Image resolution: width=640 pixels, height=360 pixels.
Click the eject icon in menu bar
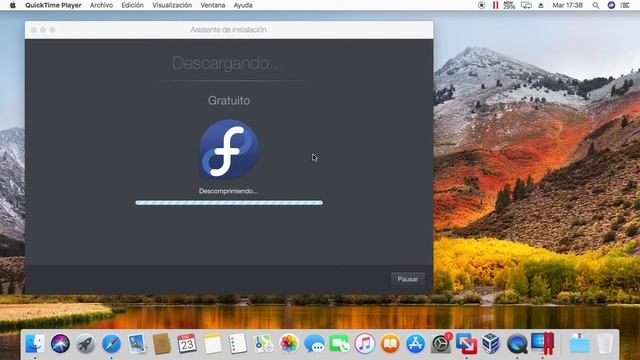541,5
